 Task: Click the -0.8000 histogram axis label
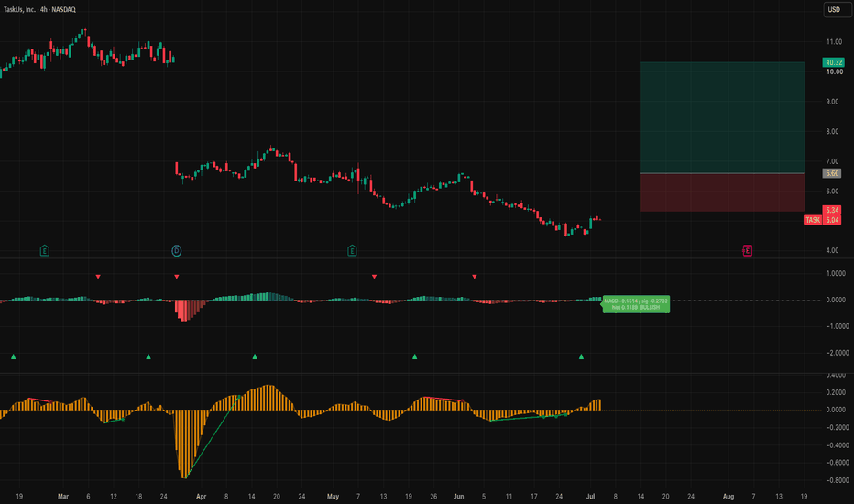pyautogui.click(x=836, y=480)
